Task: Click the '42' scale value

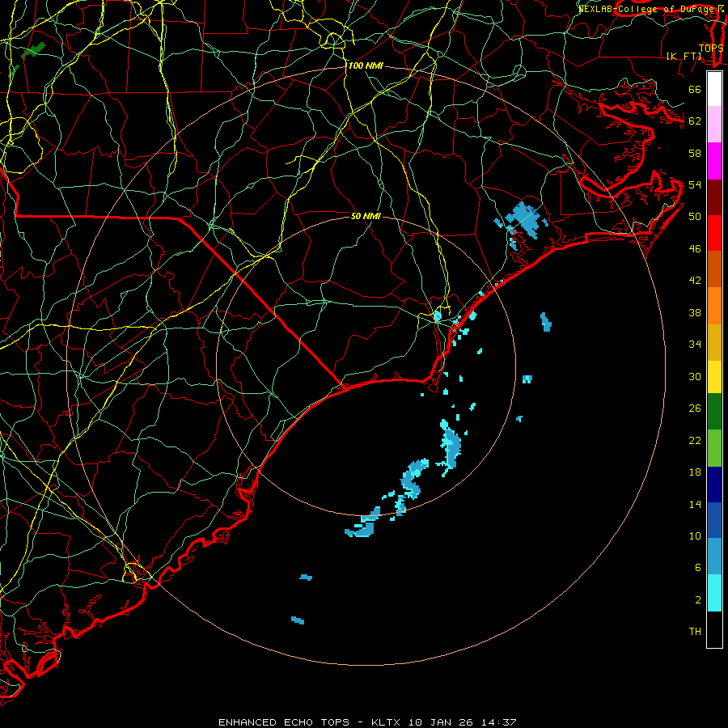Action: [695, 280]
